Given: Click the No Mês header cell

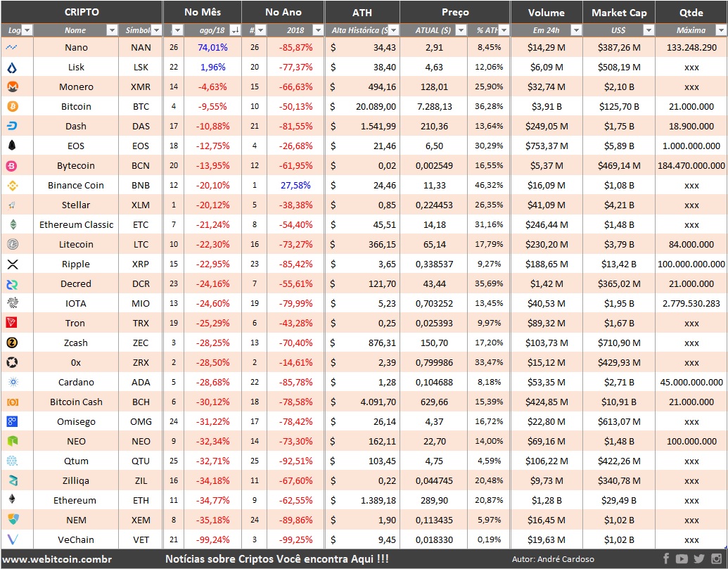Looking at the screenshot, I should (203, 12).
